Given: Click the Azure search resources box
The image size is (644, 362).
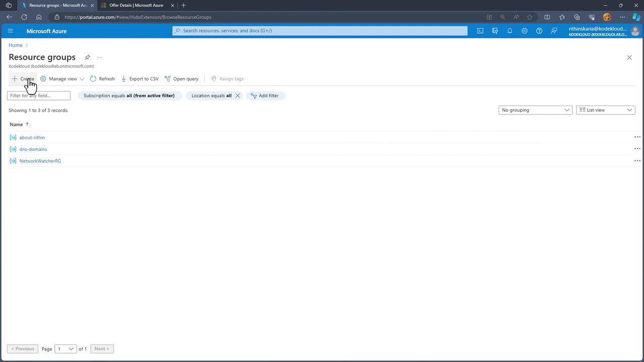Looking at the screenshot, I should pos(320,31).
